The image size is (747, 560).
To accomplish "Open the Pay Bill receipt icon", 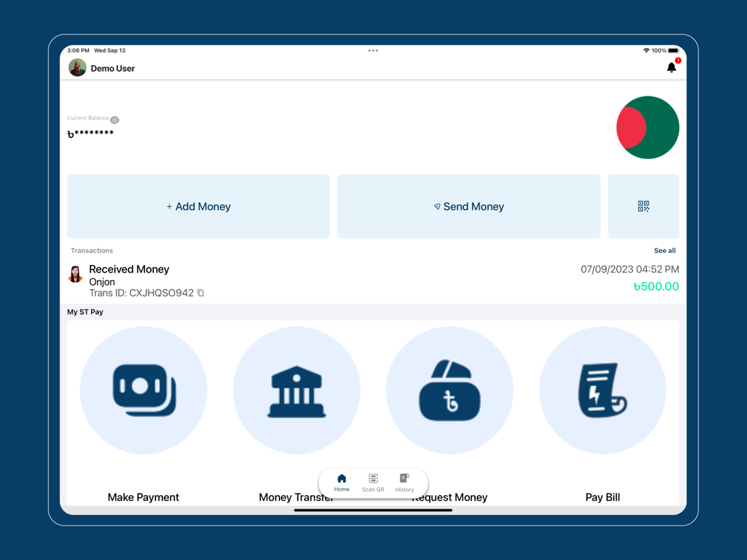I will tap(603, 390).
